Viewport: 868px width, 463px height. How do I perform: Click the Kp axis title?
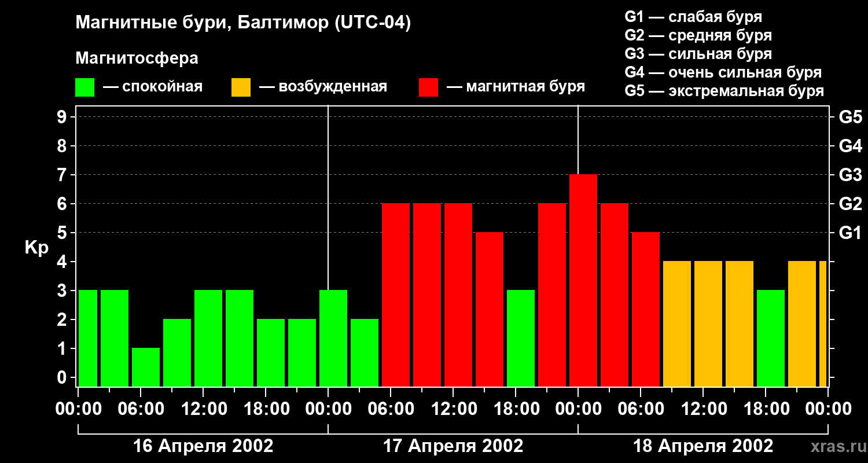click(36, 248)
